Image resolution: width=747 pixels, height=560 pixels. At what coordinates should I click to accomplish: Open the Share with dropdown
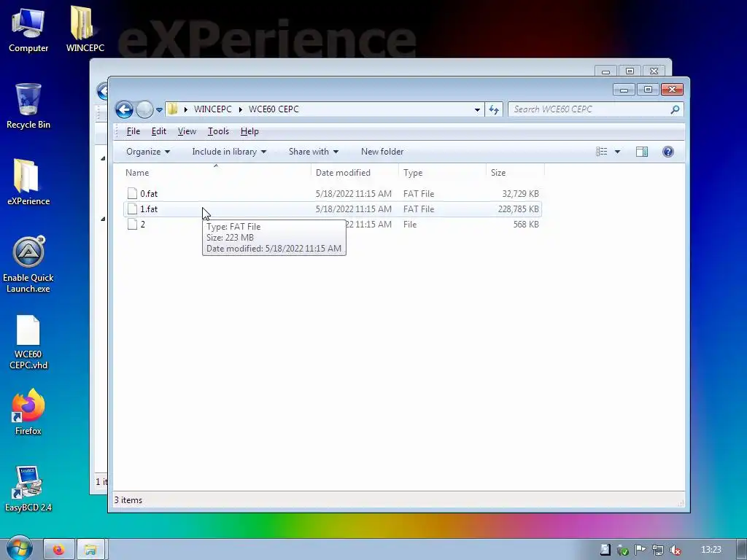click(314, 152)
